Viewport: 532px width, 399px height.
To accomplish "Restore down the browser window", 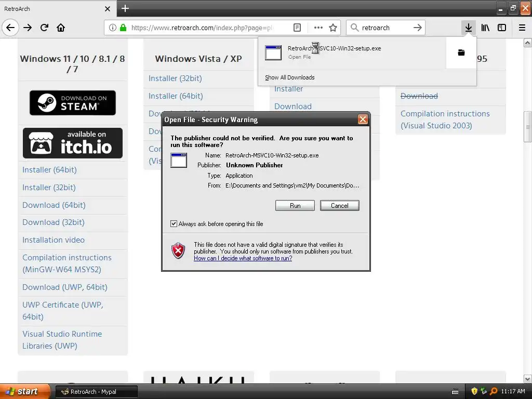I will pos(513,8).
